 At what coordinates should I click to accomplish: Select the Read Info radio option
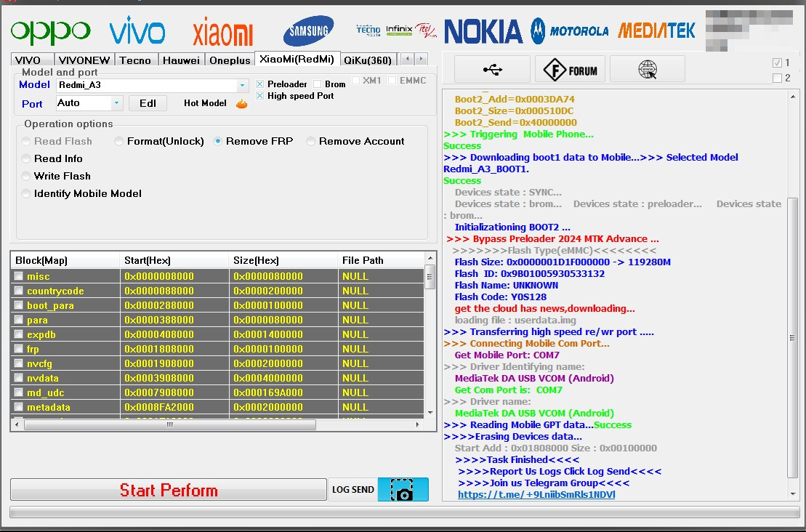tap(25, 158)
